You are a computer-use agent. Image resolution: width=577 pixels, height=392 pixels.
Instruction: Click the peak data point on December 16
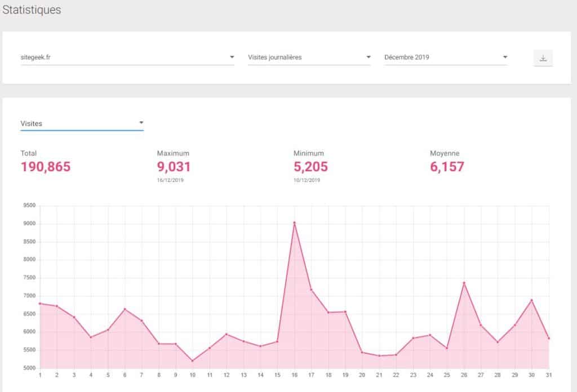coord(294,222)
